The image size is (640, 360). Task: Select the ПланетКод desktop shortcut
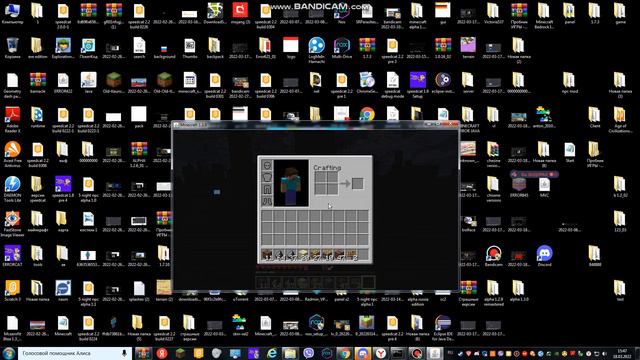click(x=88, y=48)
